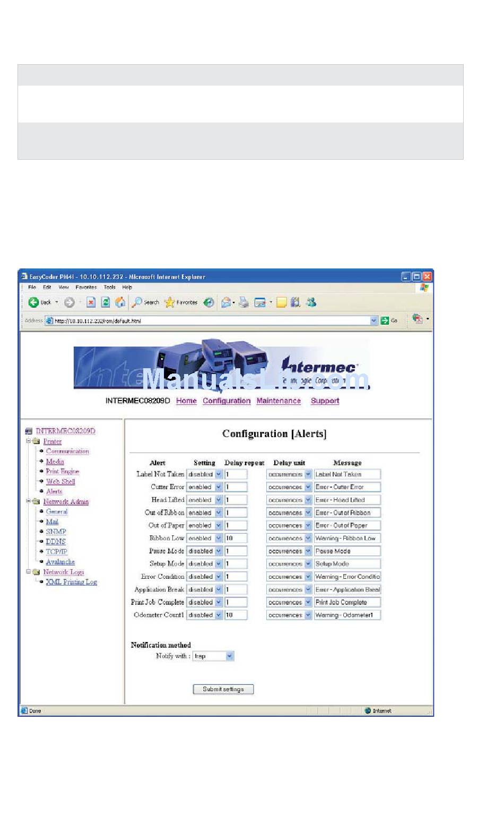Open the Tools menu
Image resolution: width=504 pixels, height=816 pixels.
pyautogui.click(x=110, y=287)
